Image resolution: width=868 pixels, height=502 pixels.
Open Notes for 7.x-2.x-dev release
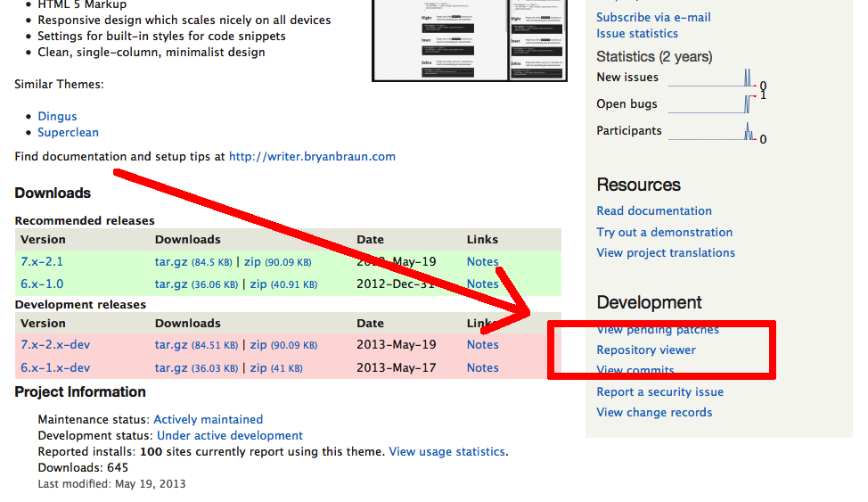coord(483,345)
